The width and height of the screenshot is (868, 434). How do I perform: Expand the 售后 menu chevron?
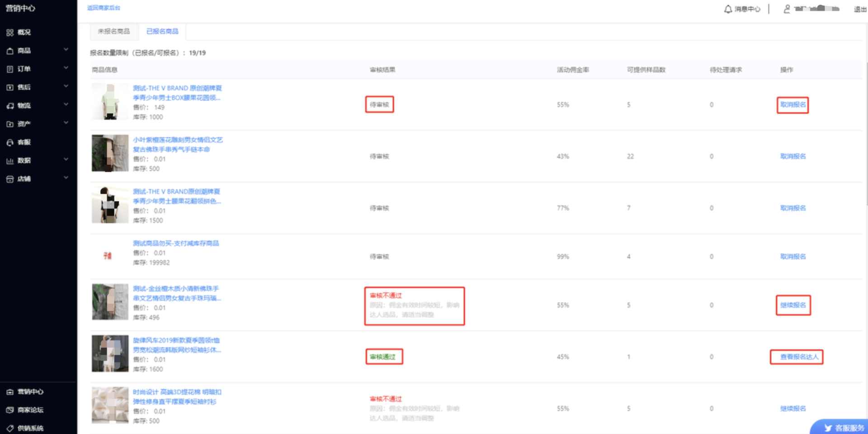click(66, 86)
